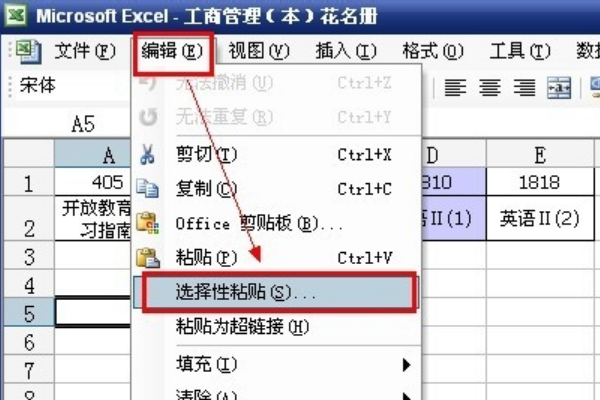Open the 视图(V) menu
Screen dimensions: 600x400
pyautogui.click(x=259, y=51)
